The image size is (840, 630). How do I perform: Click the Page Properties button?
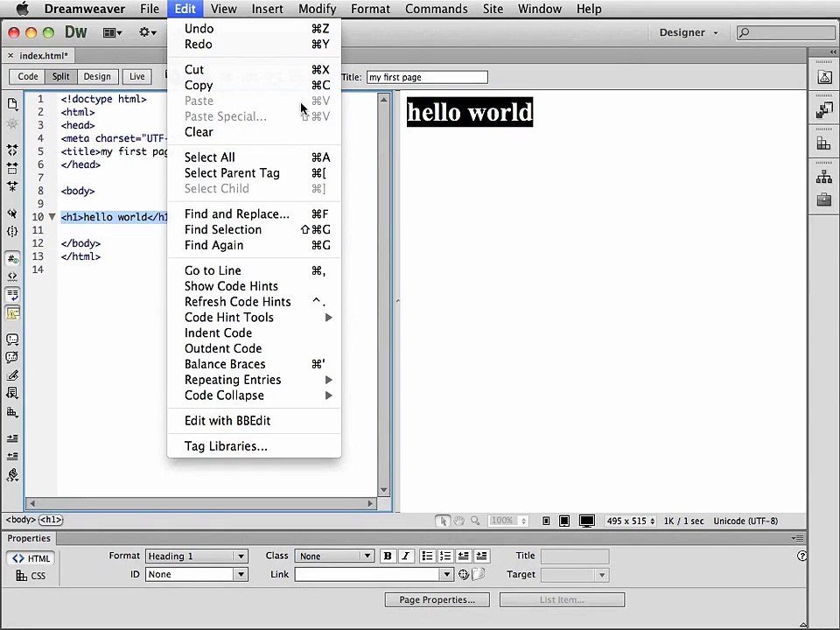437,599
